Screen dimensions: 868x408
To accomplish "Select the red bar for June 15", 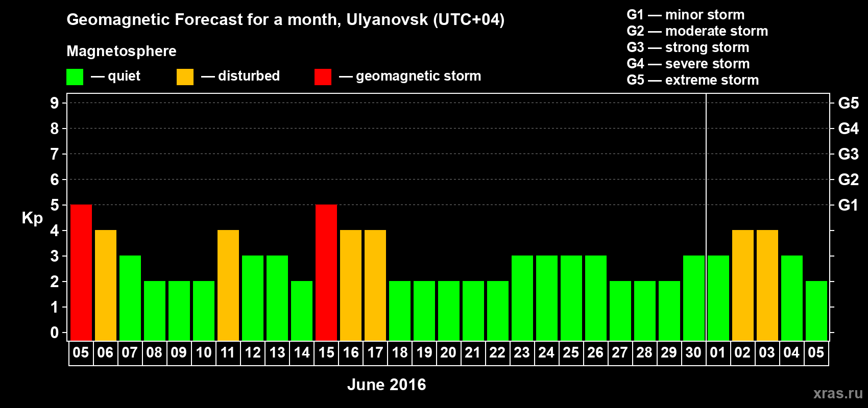I will click(326, 272).
